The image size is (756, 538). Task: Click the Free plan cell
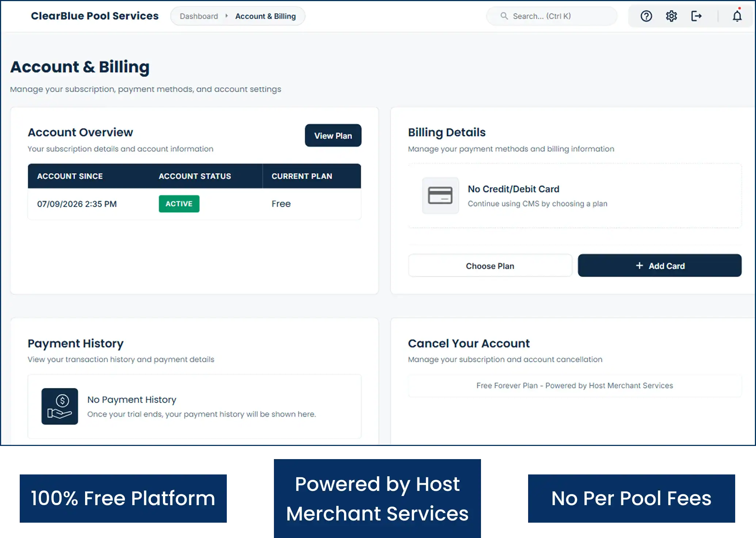(x=281, y=204)
